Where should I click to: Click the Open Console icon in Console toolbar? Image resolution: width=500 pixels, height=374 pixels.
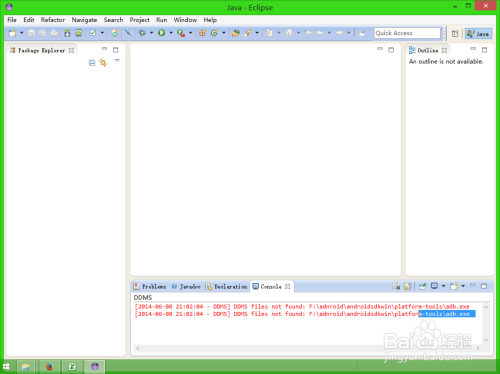point(453,286)
